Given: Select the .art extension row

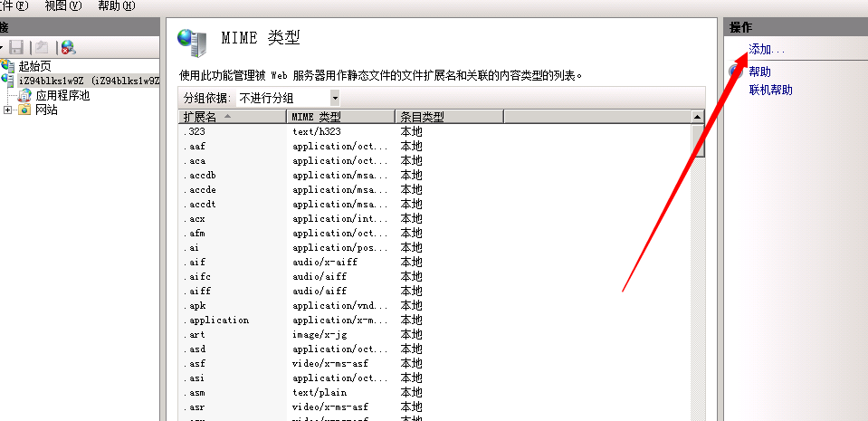Looking at the screenshot, I should (x=434, y=335).
